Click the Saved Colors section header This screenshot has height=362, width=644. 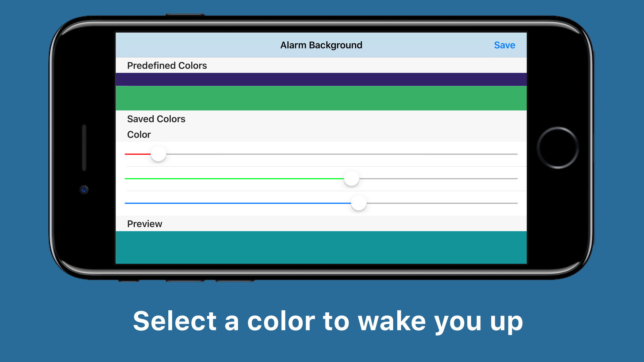tap(156, 119)
